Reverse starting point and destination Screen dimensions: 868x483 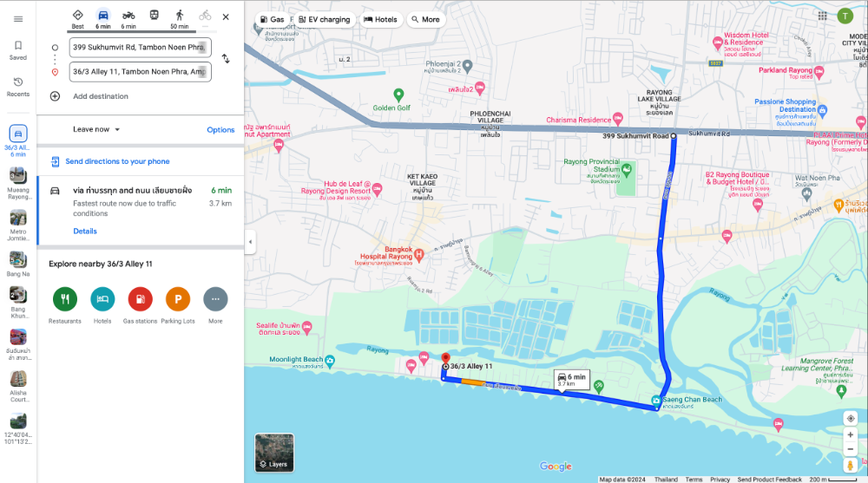click(x=226, y=58)
